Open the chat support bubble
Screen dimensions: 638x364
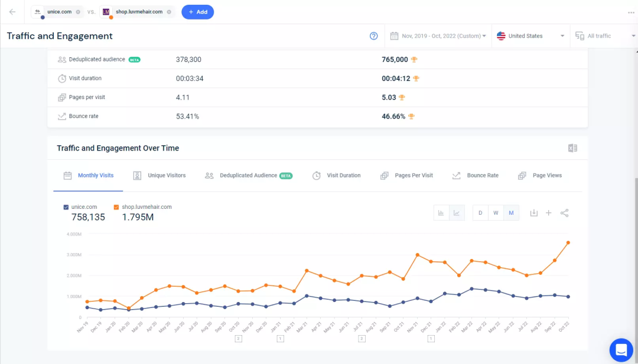tap(621, 350)
